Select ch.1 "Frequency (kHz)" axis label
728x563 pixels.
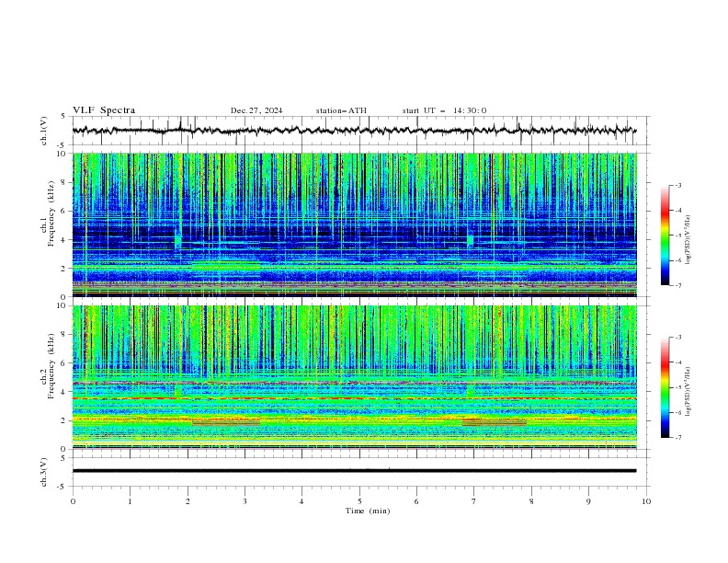[x=51, y=213]
